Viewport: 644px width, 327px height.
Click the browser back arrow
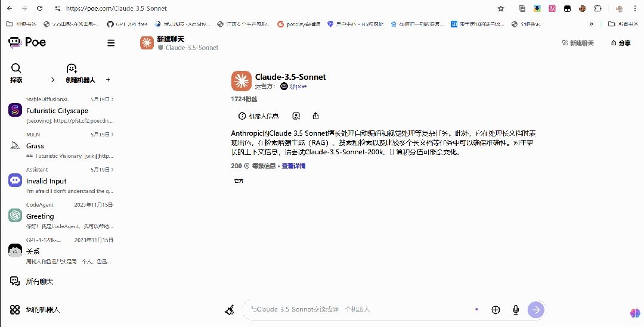click(10, 8)
